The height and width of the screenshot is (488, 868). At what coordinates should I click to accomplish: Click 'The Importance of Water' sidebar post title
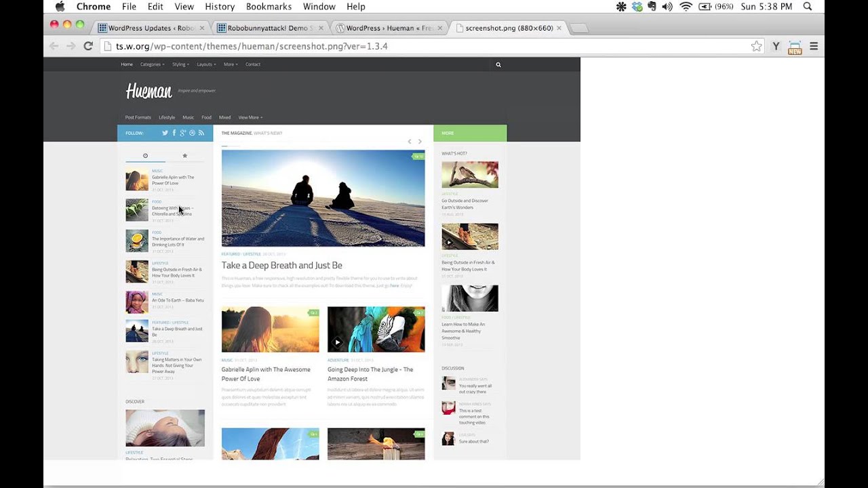178,241
